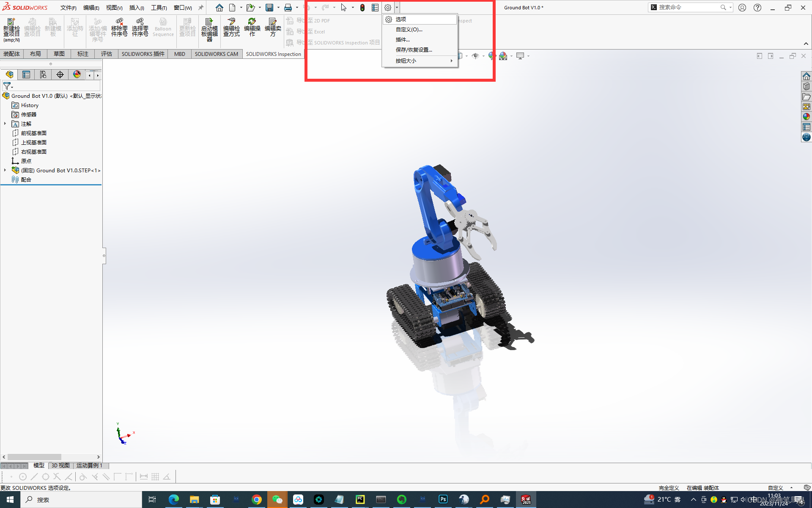Viewport: 812px width, 508px height.
Task: Click the 更新检查项目 icon
Action: [x=187, y=28]
